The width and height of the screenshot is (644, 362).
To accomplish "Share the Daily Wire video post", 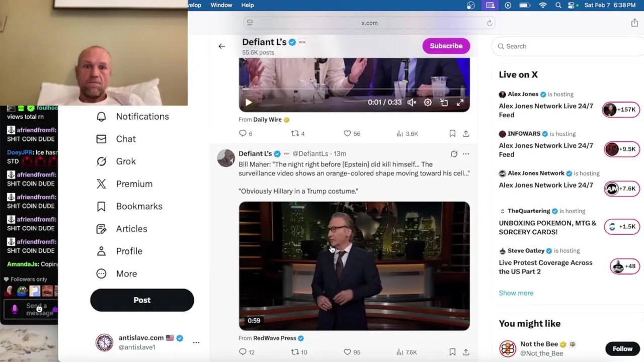I will [466, 134].
